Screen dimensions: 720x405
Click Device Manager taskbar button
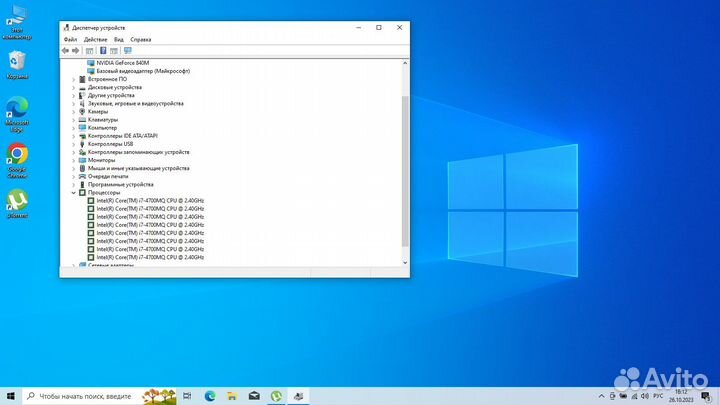click(298, 396)
